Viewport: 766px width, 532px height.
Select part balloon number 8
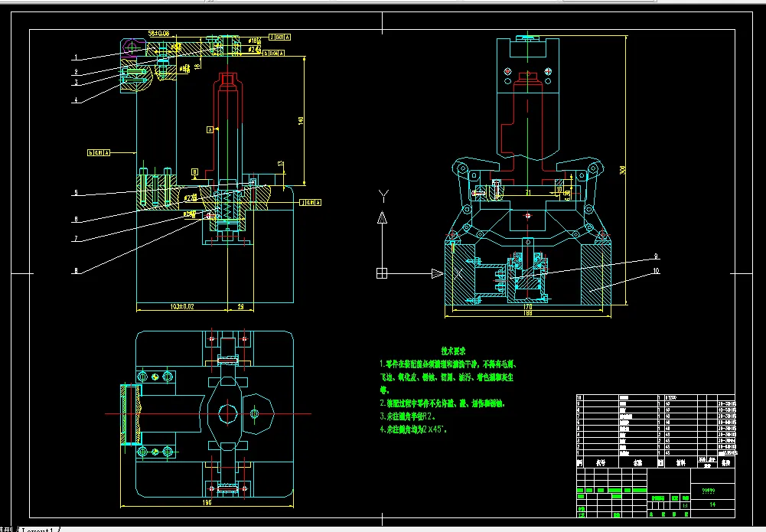76,271
